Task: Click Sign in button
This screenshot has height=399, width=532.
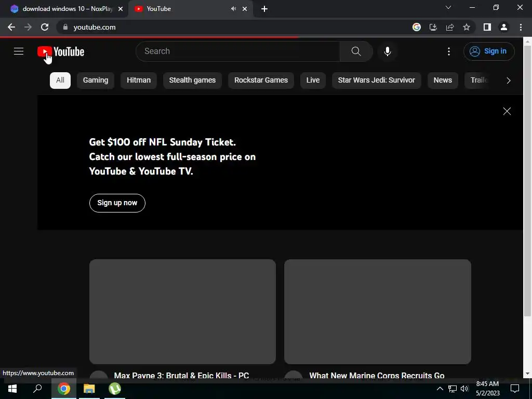Action: [x=489, y=51]
